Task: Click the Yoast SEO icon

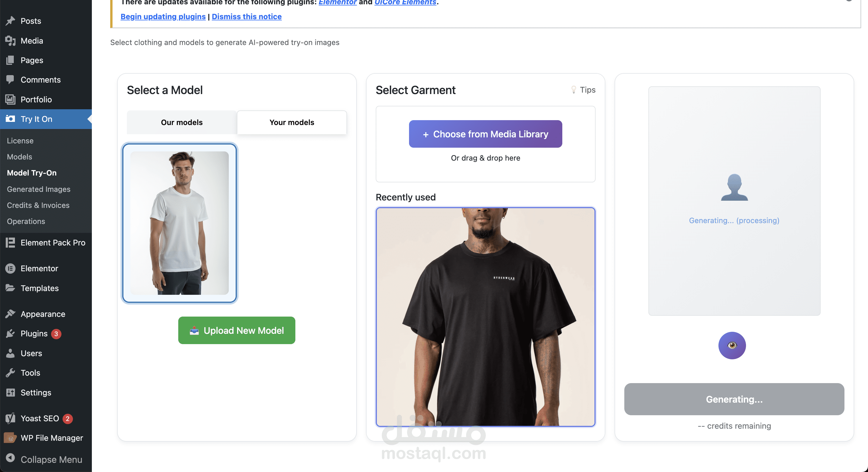Action: (x=10, y=418)
